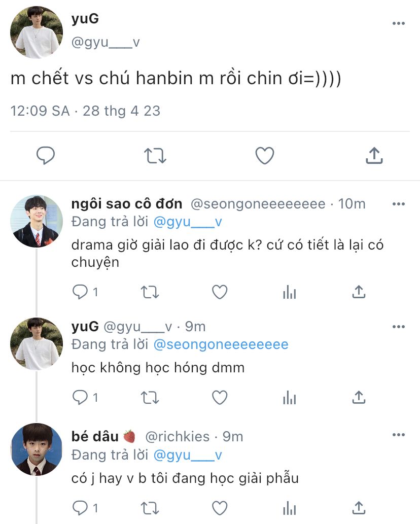Open @gyu___v link in bé dâu reply

[188, 455]
